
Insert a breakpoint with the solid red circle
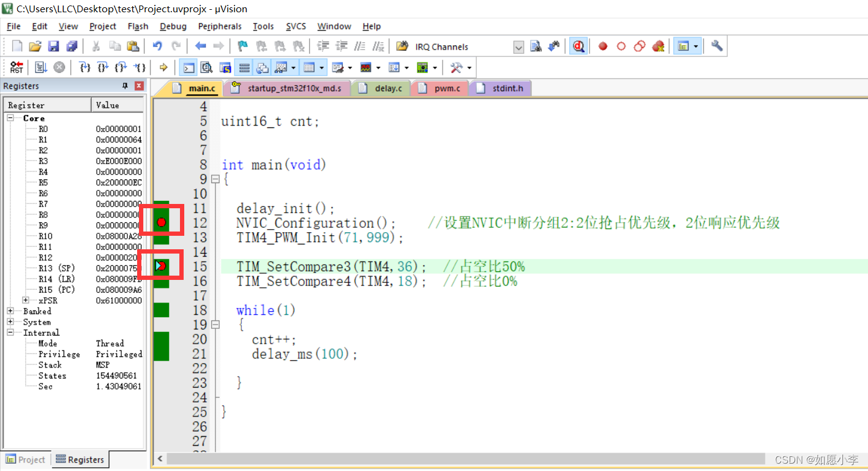(x=603, y=46)
